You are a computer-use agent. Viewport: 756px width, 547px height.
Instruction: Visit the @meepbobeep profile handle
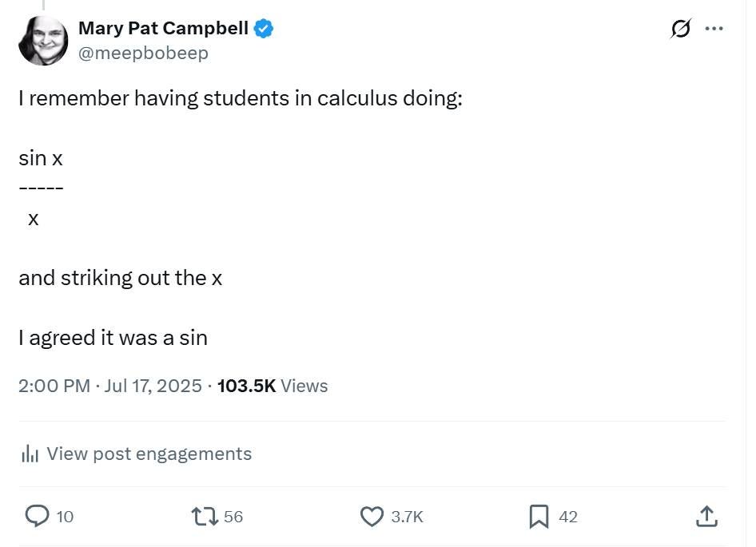click(144, 53)
